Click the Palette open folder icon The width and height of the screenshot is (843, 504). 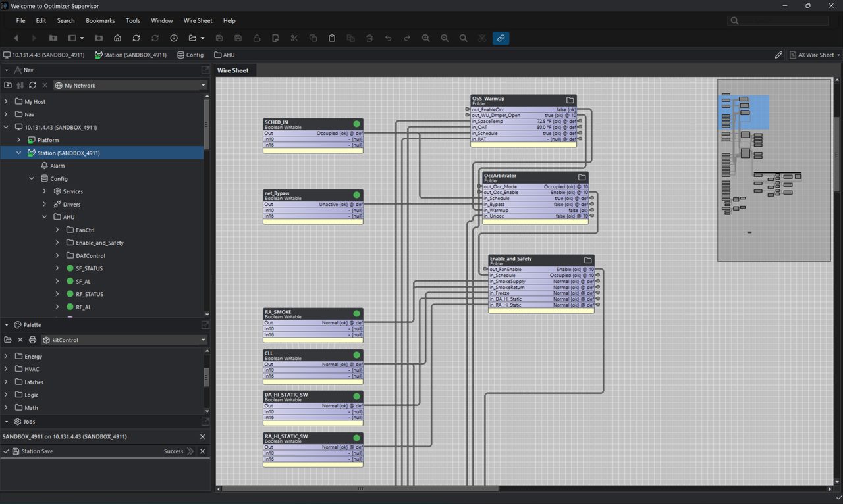point(8,340)
